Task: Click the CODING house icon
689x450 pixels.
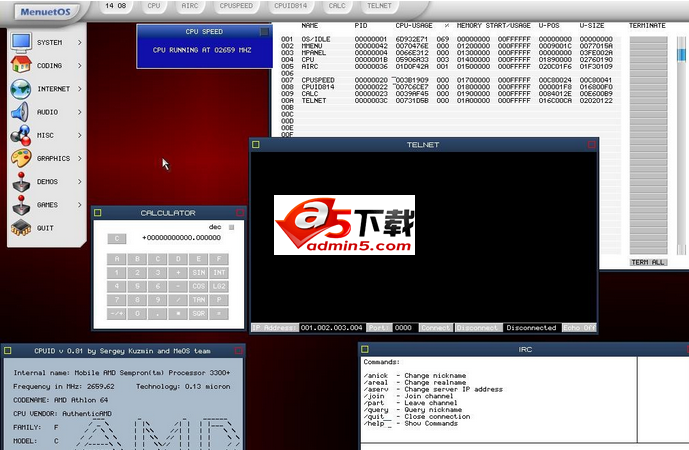Action: (21, 65)
